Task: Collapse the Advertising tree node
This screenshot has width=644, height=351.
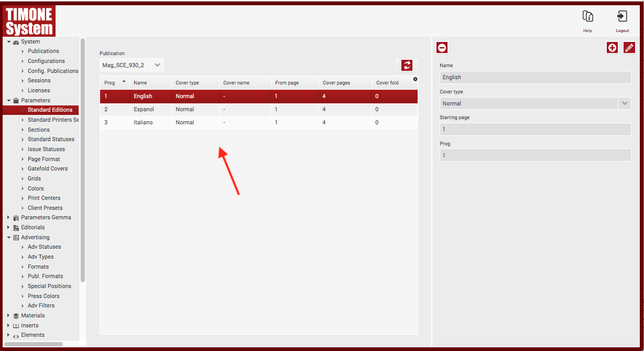Action: [x=9, y=237]
